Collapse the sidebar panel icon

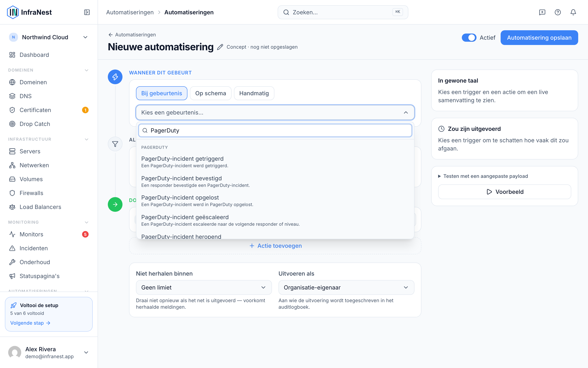pos(87,12)
